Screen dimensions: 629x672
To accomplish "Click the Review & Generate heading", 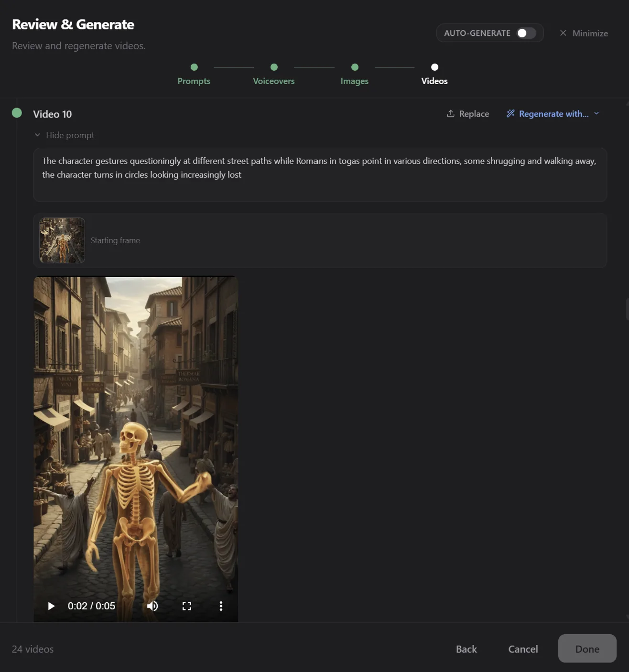I will click(x=73, y=24).
